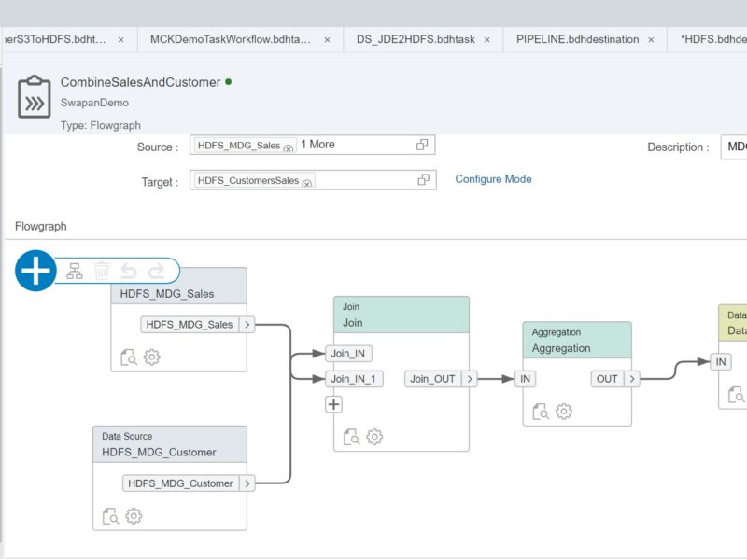Expand HDFS_MDG_Customer output port arrow

pos(247,483)
